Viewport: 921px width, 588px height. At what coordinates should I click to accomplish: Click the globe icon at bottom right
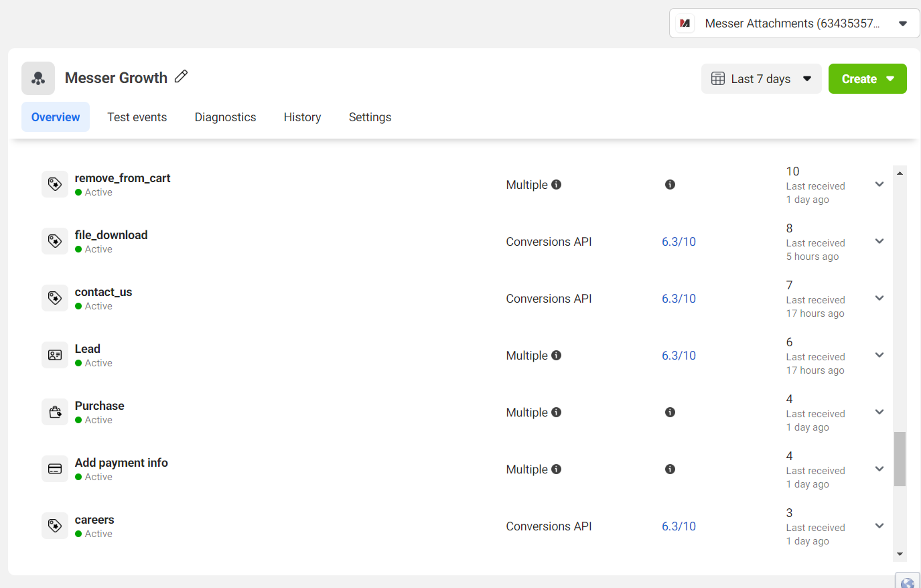click(908, 582)
